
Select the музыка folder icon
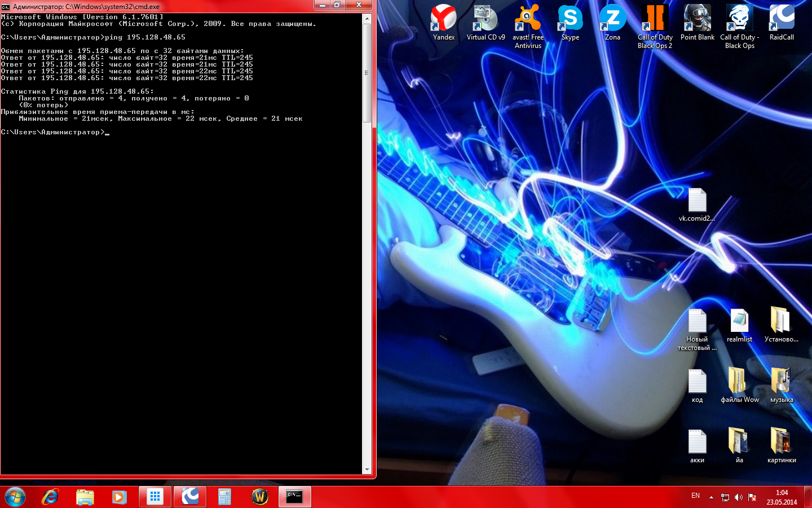[782, 386]
